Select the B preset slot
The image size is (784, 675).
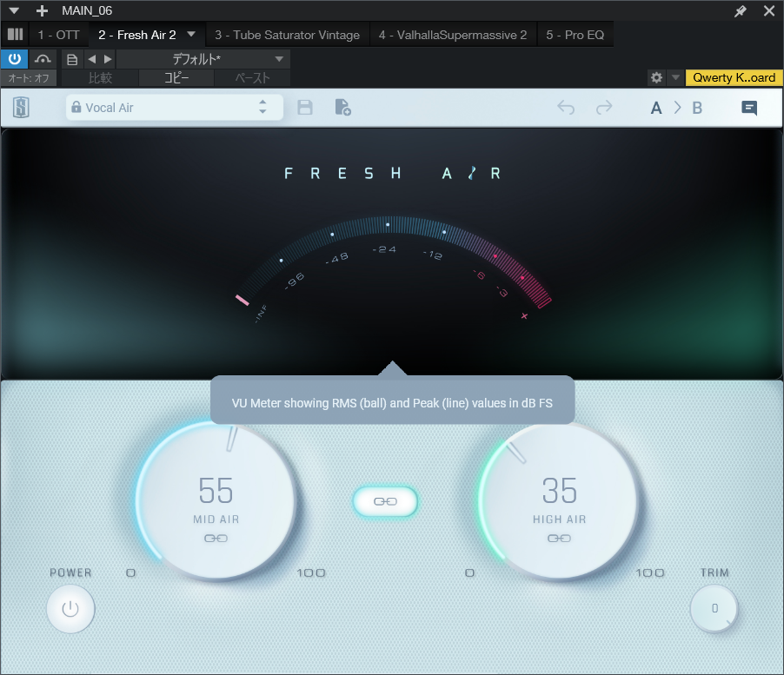(697, 108)
